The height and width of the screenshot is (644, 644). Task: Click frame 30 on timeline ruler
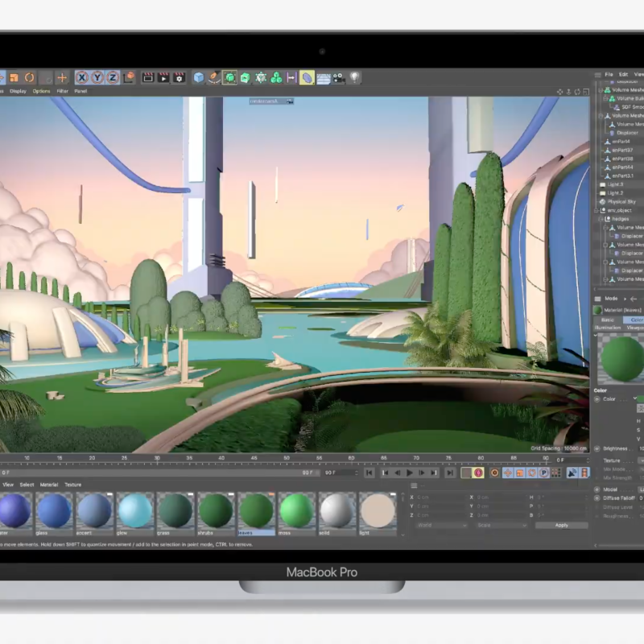coord(157,458)
